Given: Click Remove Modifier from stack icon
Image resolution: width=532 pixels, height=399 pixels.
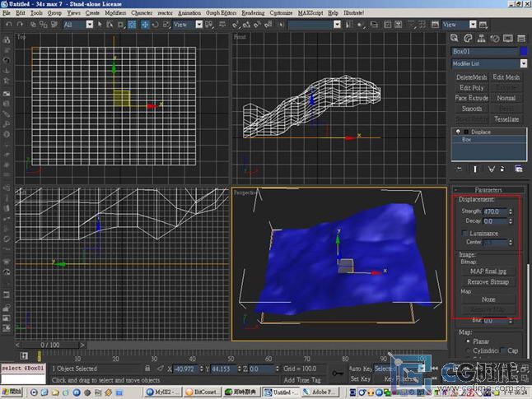Looking at the screenshot, I should point(502,169).
